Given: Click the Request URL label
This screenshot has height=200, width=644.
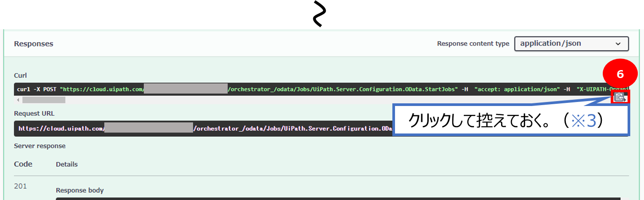Looking at the screenshot, I should coord(33,114).
